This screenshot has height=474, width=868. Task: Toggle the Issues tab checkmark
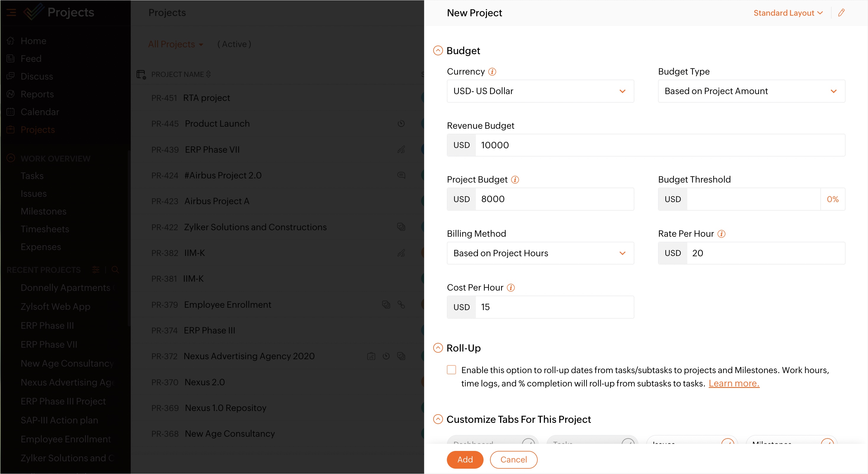click(728, 442)
